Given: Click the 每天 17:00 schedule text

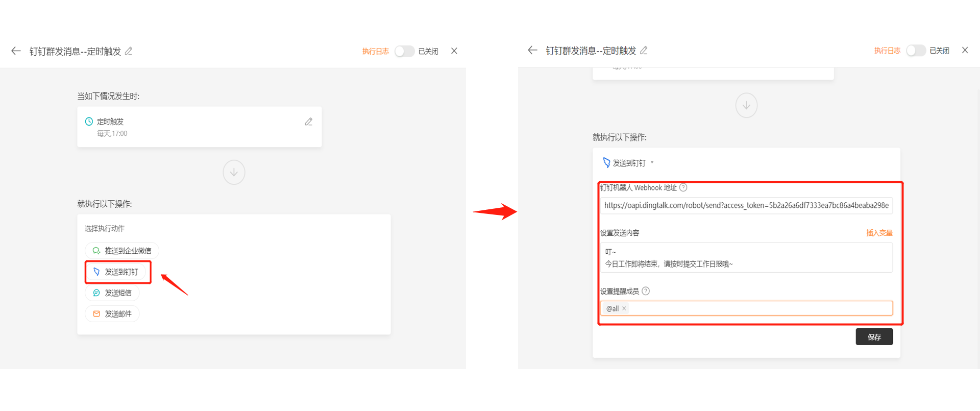Looking at the screenshot, I should pos(112,133).
